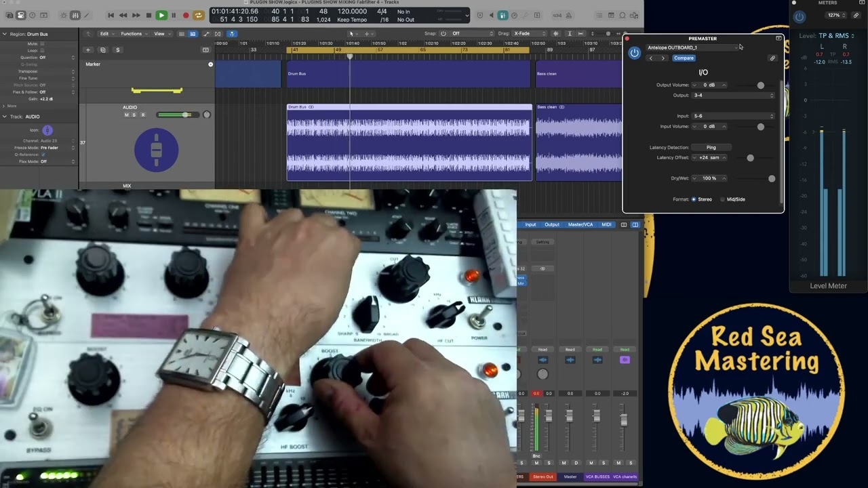Collapse the Region: Drum Bus inspector section
This screenshot has width=868, height=488.
pos(4,33)
